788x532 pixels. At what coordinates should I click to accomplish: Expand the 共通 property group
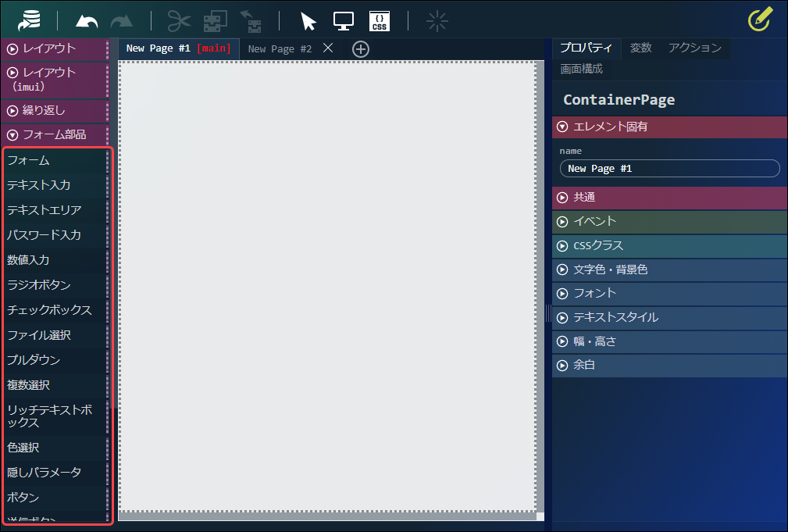[669, 198]
